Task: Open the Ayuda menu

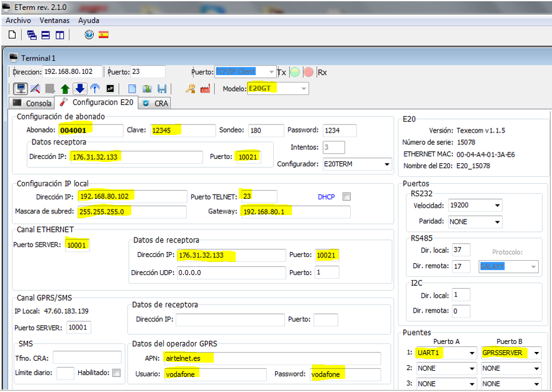Action: [x=88, y=21]
